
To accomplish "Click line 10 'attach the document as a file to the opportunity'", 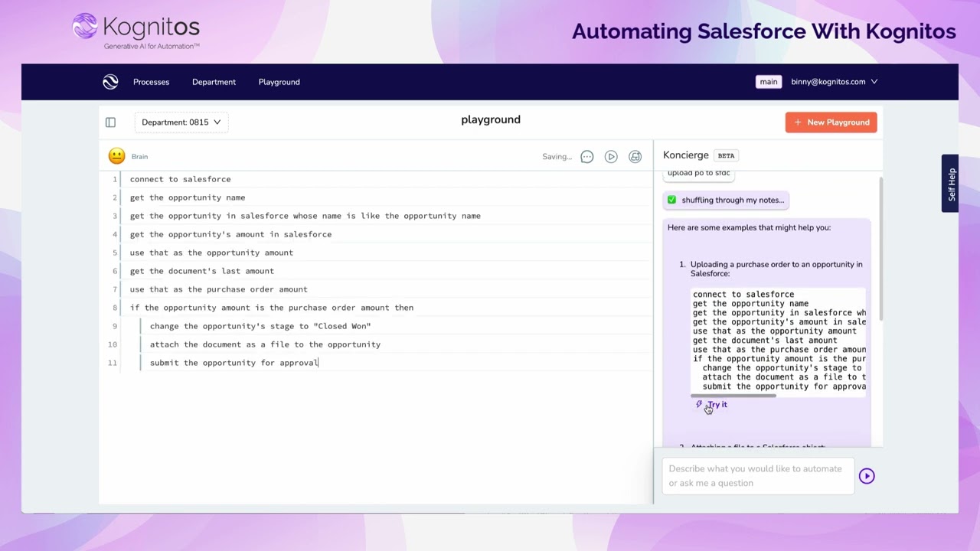I will pyautogui.click(x=265, y=344).
